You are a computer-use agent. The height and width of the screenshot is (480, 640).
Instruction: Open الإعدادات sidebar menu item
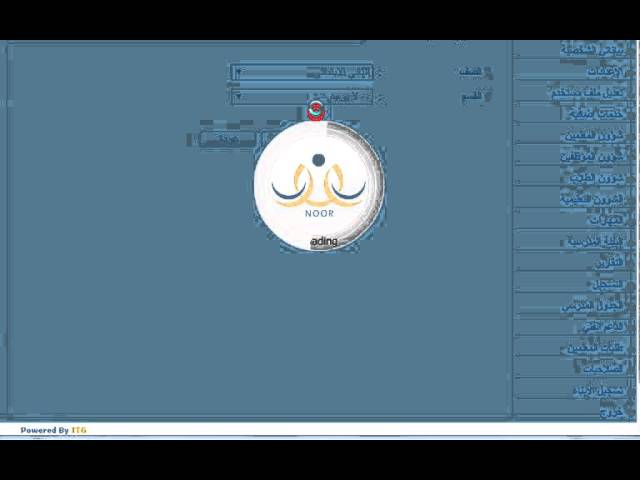606,72
